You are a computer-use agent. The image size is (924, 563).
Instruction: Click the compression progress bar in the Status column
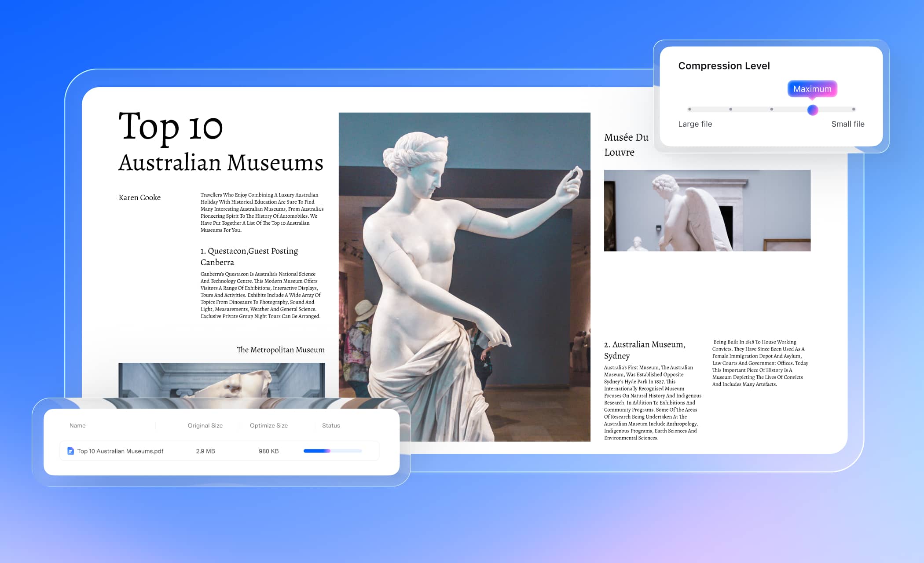coord(333,451)
